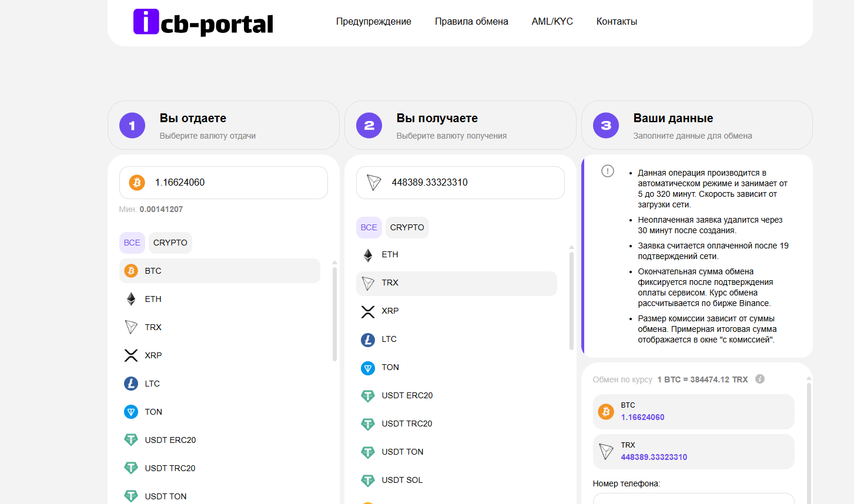Switch to CRYPTO filter in the give column
Image resolution: width=854 pixels, height=504 pixels.
pyautogui.click(x=170, y=242)
